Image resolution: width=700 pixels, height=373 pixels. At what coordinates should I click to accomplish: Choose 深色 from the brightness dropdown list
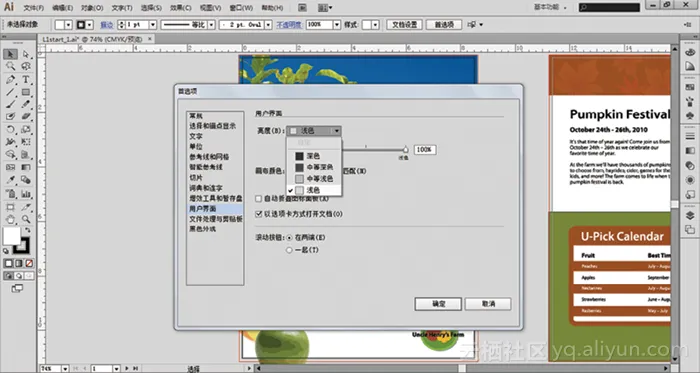[x=314, y=156]
